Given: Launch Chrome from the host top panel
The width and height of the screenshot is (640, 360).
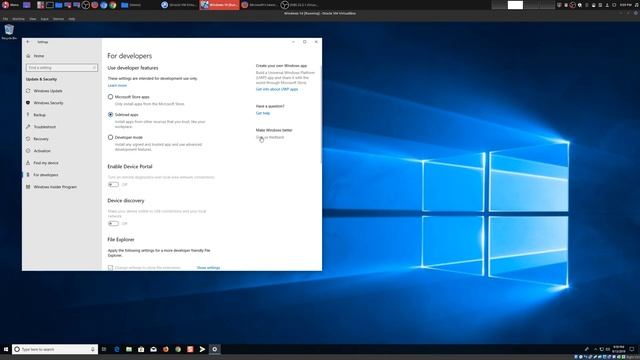Looking at the screenshot, I should (113, 5).
